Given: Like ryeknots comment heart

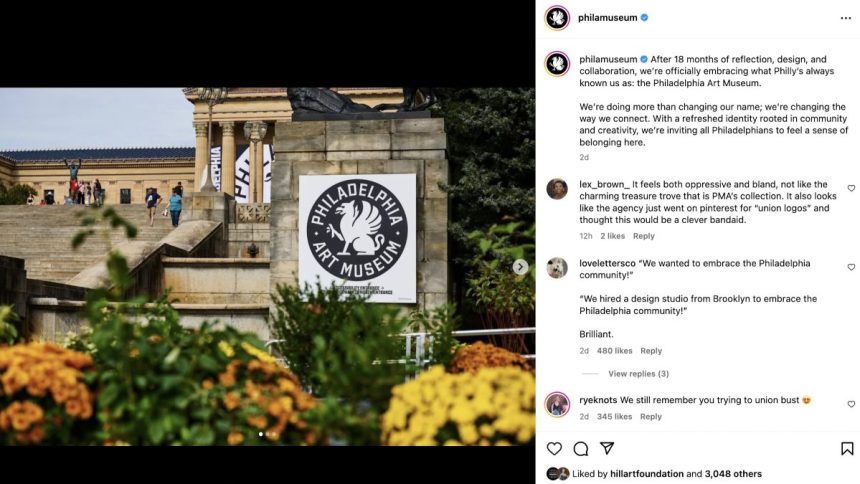Looking at the screenshot, I should pyautogui.click(x=851, y=404).
